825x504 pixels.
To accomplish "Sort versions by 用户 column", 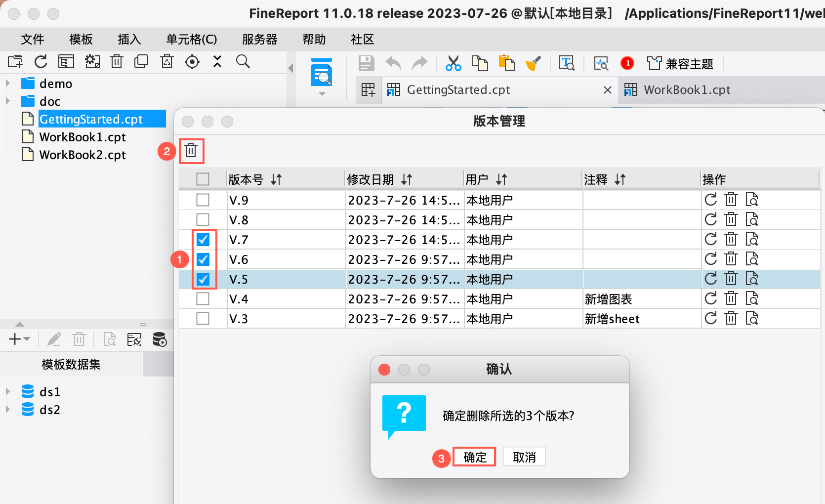I will 501,179.
